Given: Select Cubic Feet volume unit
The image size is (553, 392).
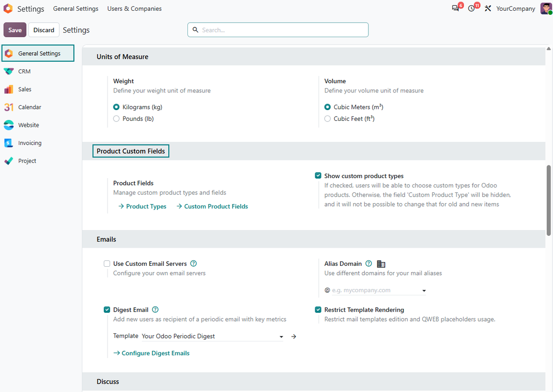Looking at the screenshot, I should [327, 119].
